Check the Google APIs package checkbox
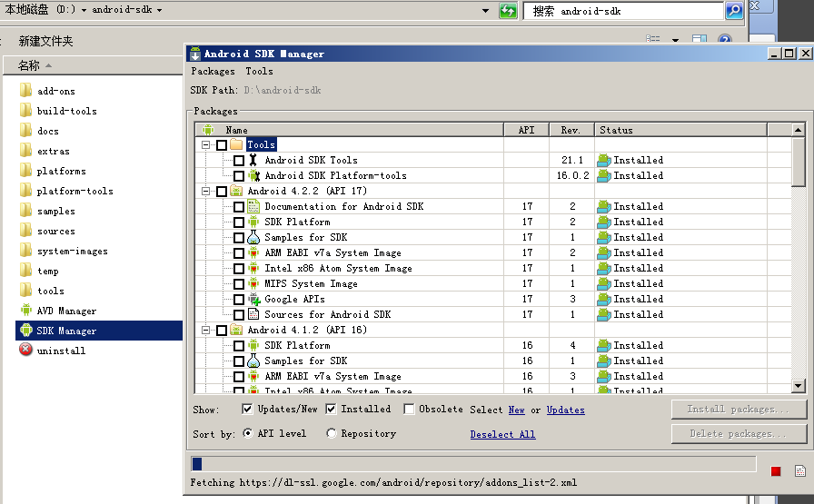Image resolution: width=814 pixels, height=504 pixels. click(x=239, y=300)
